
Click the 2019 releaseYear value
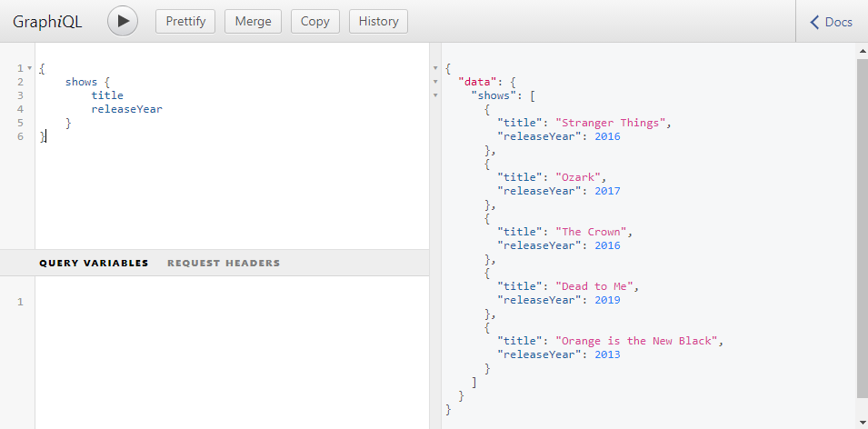tap(607, 300)
